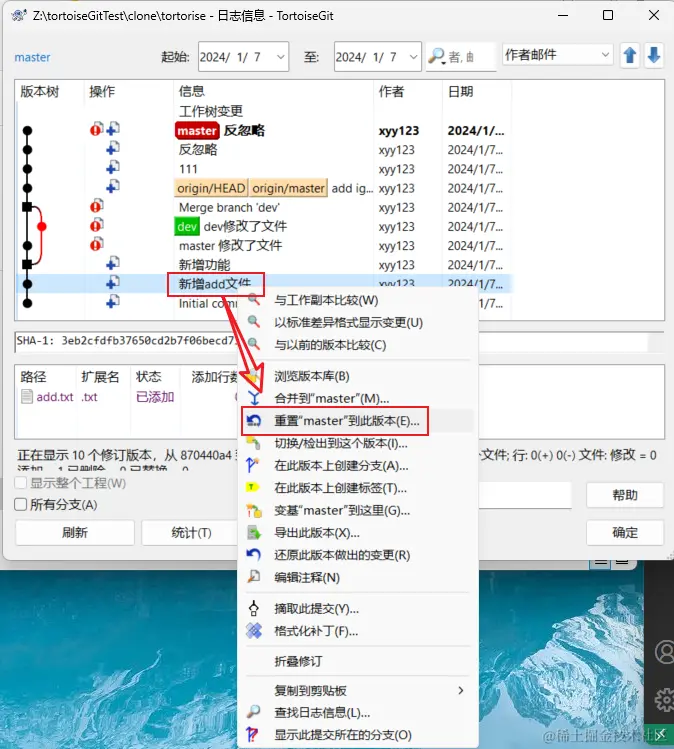Open the start date dropdown
The height and width of the screenshot is (749, 674).
coord(281,57)
